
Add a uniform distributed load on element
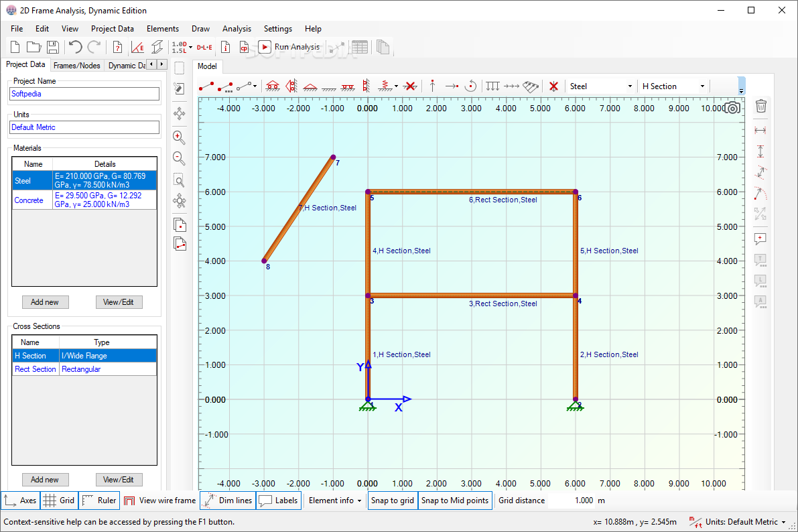[492, 86]
